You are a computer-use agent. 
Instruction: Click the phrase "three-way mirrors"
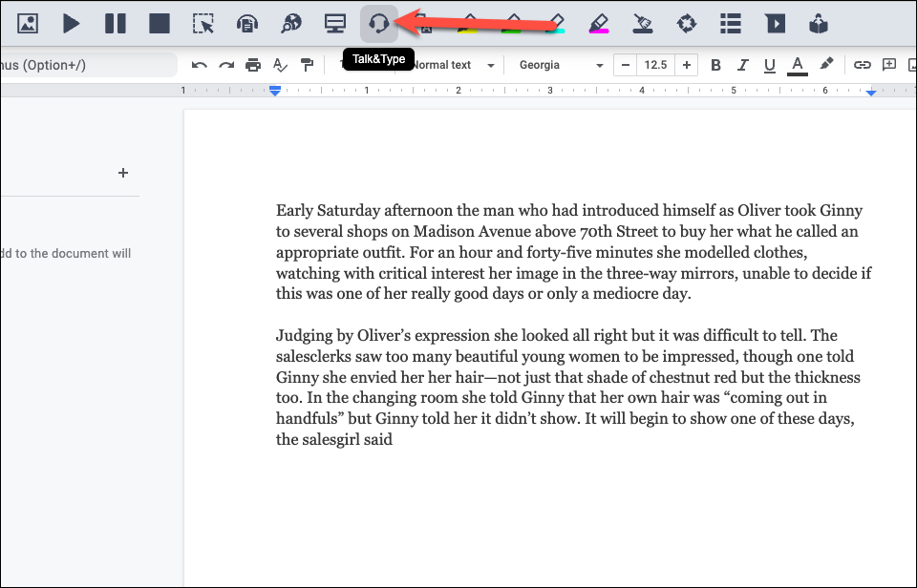pyautogui.click(x=671, y=273)
